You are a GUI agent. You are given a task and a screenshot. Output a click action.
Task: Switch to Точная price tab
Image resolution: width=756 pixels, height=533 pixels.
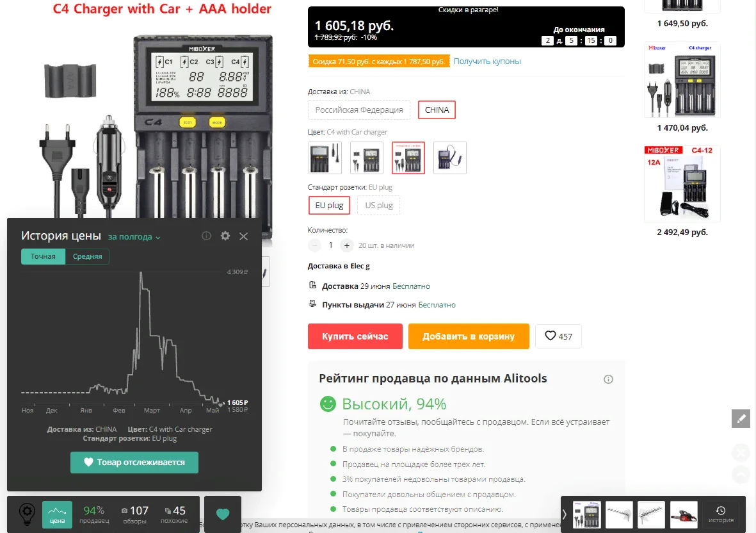[43, 257]
